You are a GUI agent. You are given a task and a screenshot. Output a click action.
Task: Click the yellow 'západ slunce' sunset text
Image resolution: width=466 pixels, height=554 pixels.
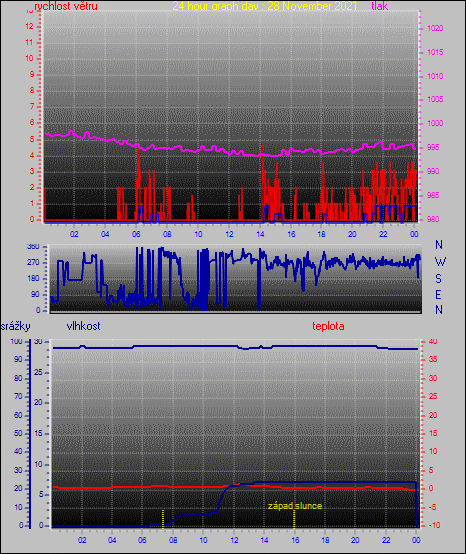point(295,506)
